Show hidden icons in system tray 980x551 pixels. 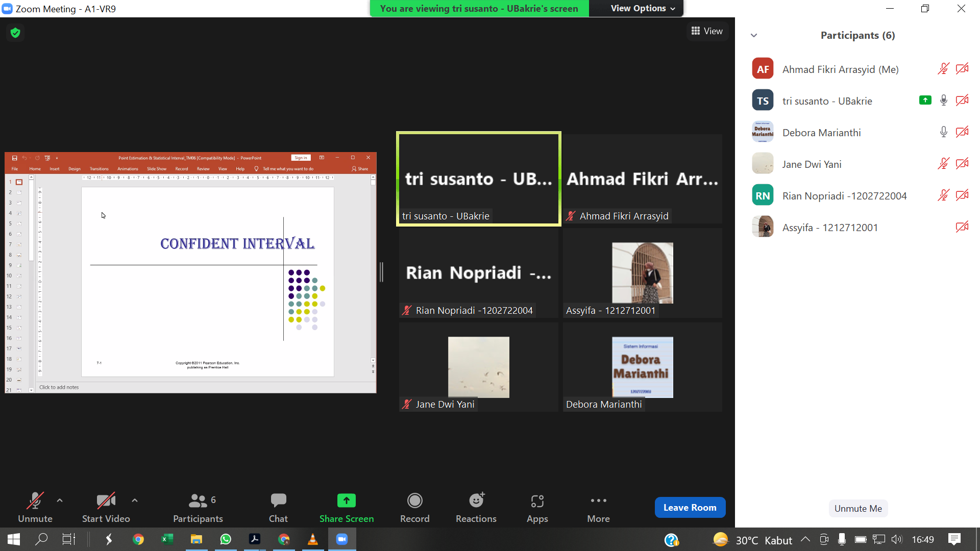point(805,539)
